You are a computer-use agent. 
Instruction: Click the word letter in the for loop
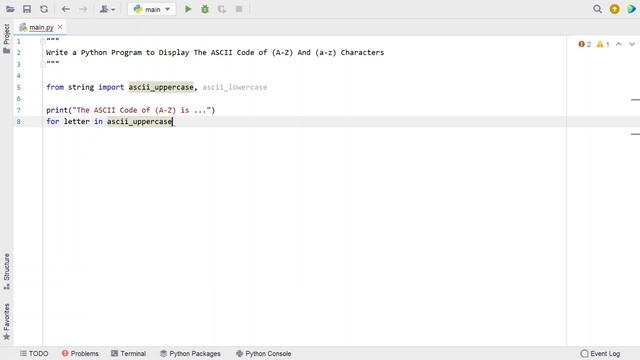pyautogui.click(x=76, y=121)
